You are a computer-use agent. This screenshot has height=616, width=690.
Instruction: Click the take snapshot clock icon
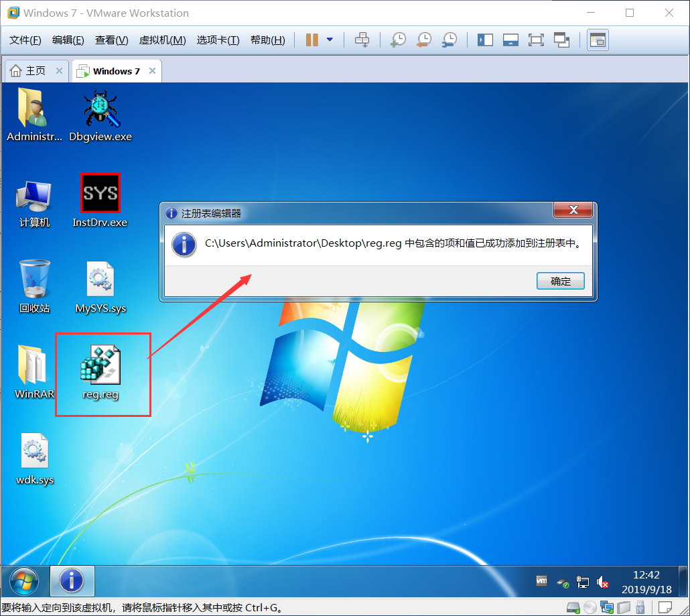[x=398, y=40]
